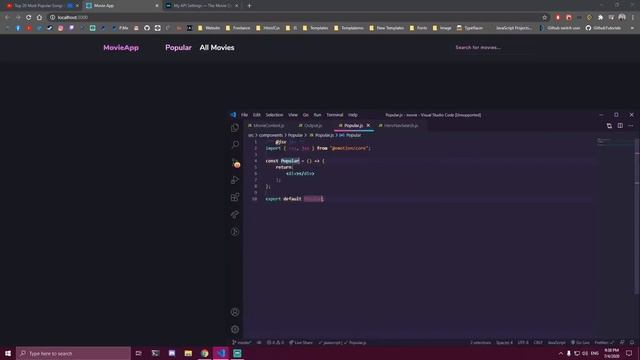The width and height of the screenshot is (640, 360).
Task: Change indentation via Spaces: 4
Action: pyautogui.click(x=504, y=342)
